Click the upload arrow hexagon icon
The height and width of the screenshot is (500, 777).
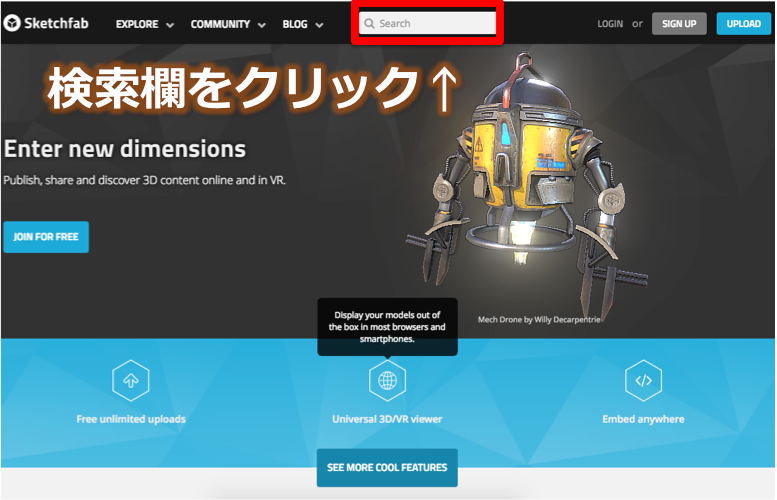[131, 381]
